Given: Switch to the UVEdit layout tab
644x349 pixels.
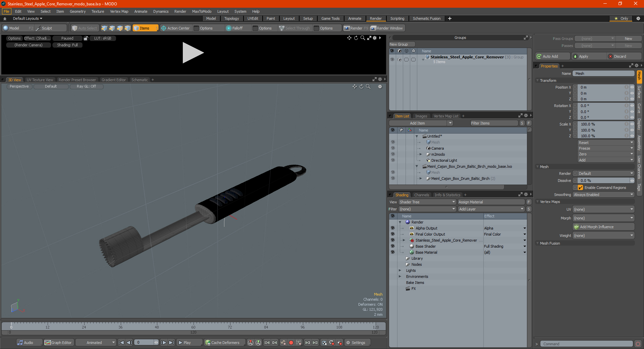Looking at the screenshot, I should click(x=253, y=18).
